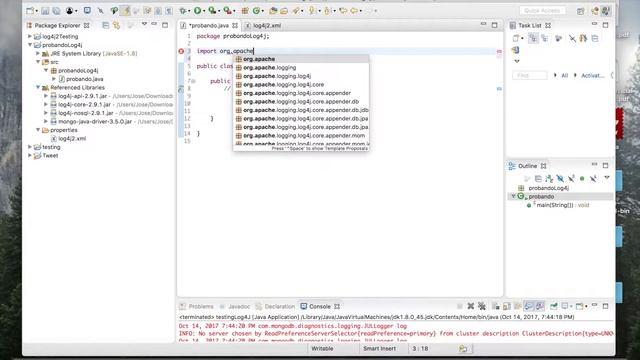Click Remove All Terminated Launches in the Console toolbar

[x=482, y=306]
